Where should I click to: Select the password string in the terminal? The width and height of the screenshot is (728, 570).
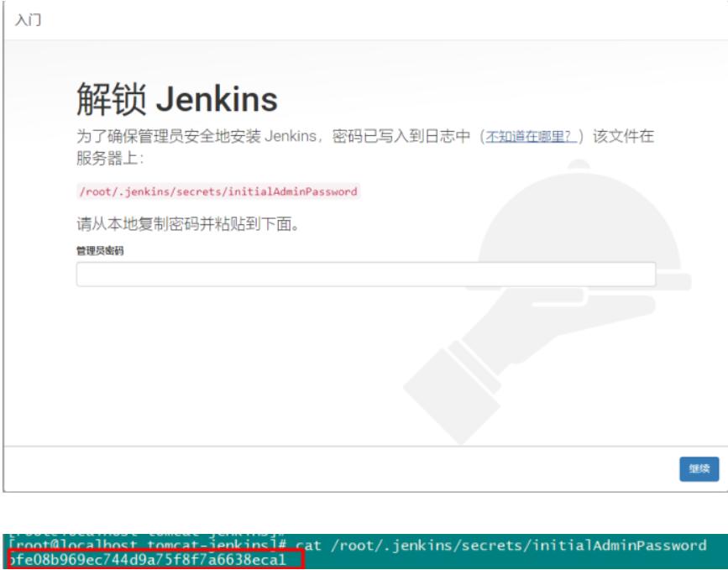click(x=148, y=560)
